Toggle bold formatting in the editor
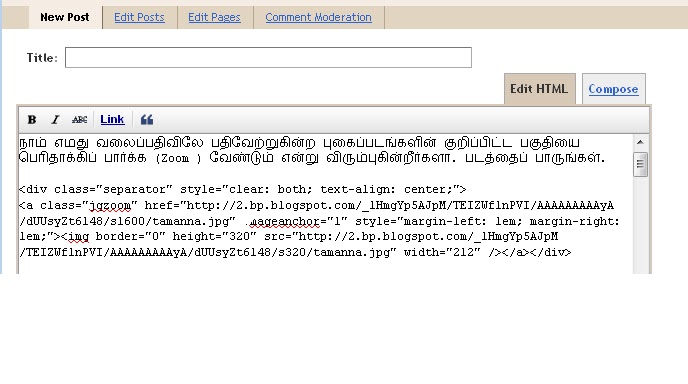The height and width of the screenshot is (384, 688). coord(32,119)
